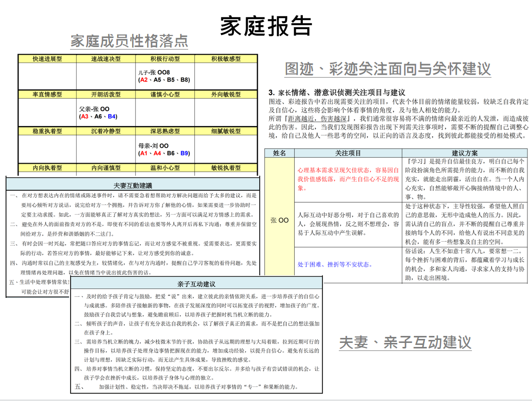The height and width of the screenshot is (401, 532).
Task: Select the table header 谨慎小心型
Action: point(165,94)
